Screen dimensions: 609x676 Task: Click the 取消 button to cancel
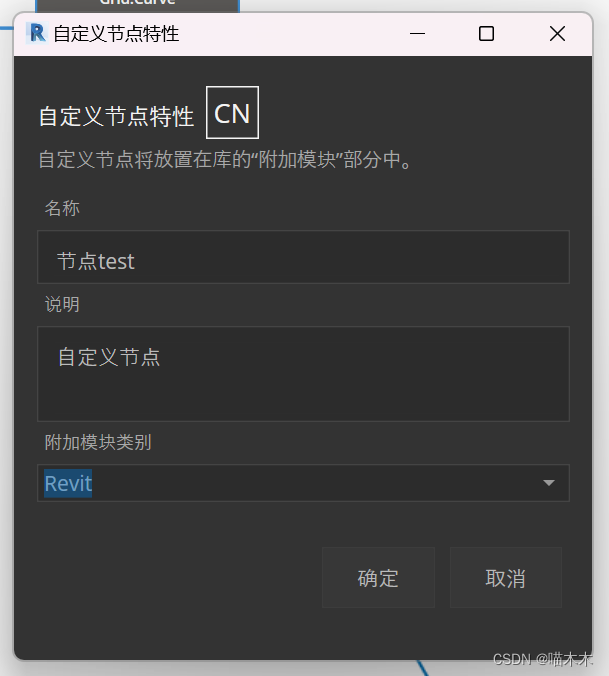pos(506,577)
